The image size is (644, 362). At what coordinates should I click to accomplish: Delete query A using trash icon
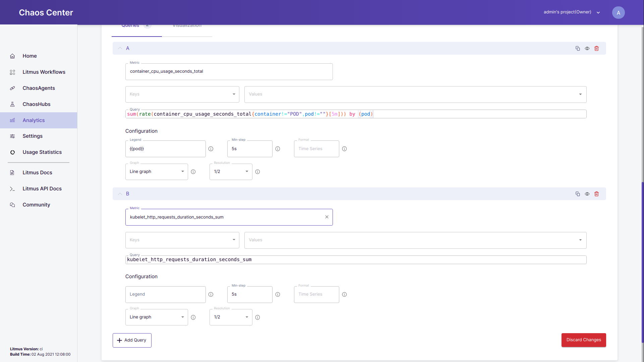pos(597,48)
